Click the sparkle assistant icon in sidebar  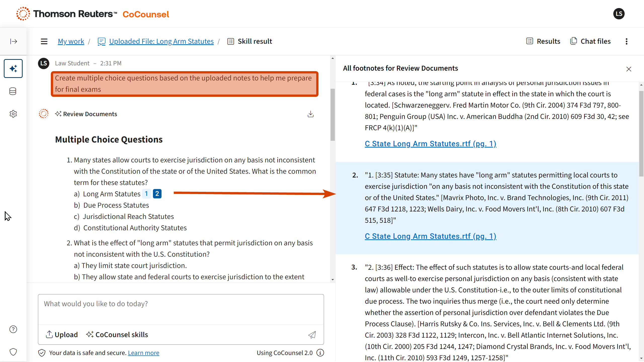(13, 68)
